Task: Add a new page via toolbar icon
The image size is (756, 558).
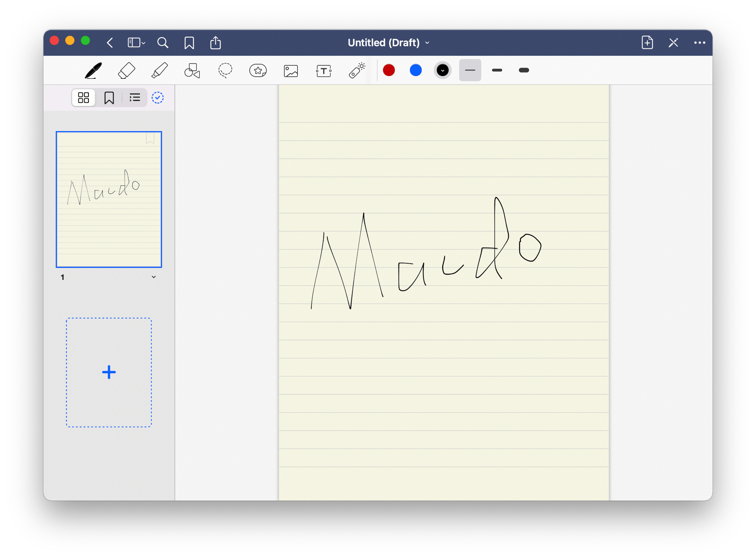Action: click(x=647, y=42)
